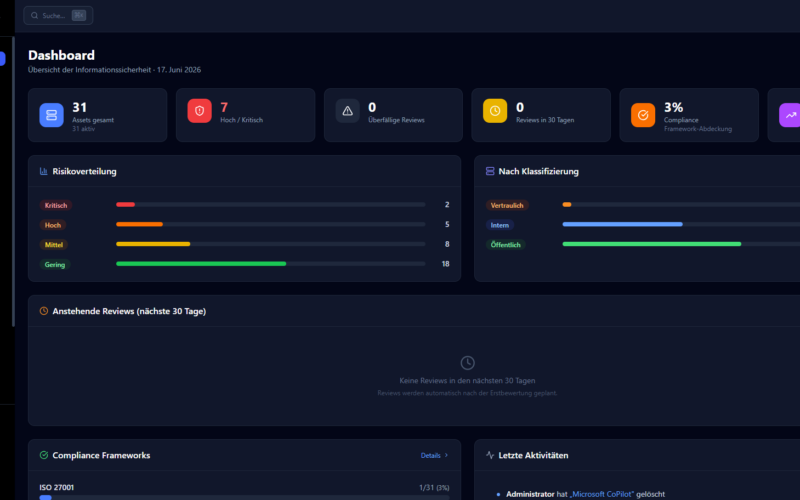Focus the Suche... search field
This screenshot has width=800, height=500.
coord(58,15)
